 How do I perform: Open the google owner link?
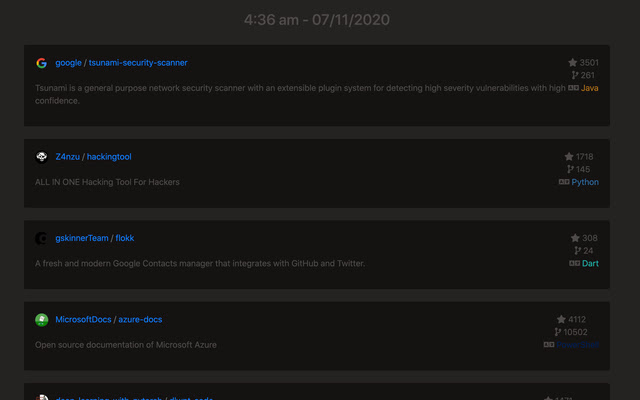click(69, 63)
